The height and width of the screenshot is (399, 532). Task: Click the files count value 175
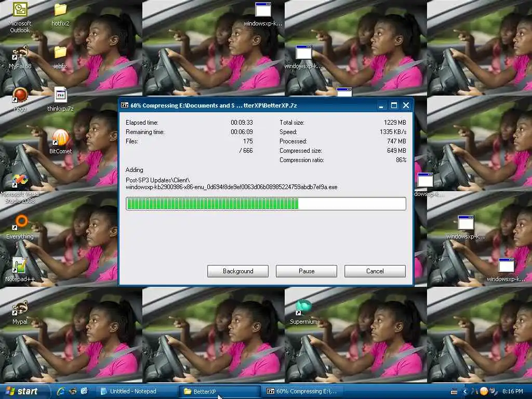pyautogui.click(x=248, y=141)
